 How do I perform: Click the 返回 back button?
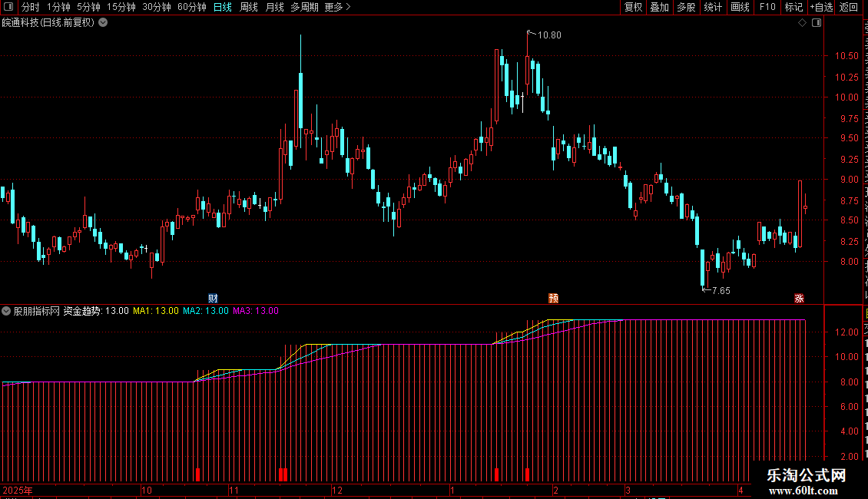[x=849, y=7]
